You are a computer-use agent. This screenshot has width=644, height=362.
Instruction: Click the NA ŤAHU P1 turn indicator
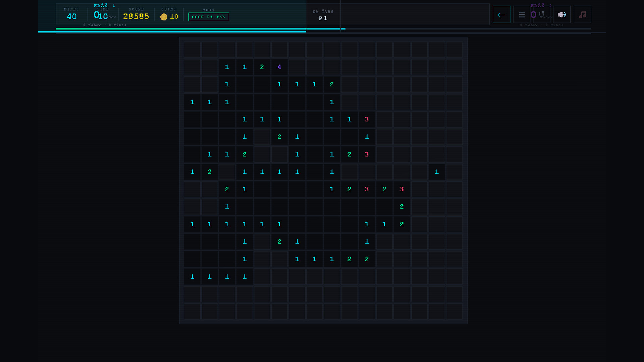click(x=323, y=15)
